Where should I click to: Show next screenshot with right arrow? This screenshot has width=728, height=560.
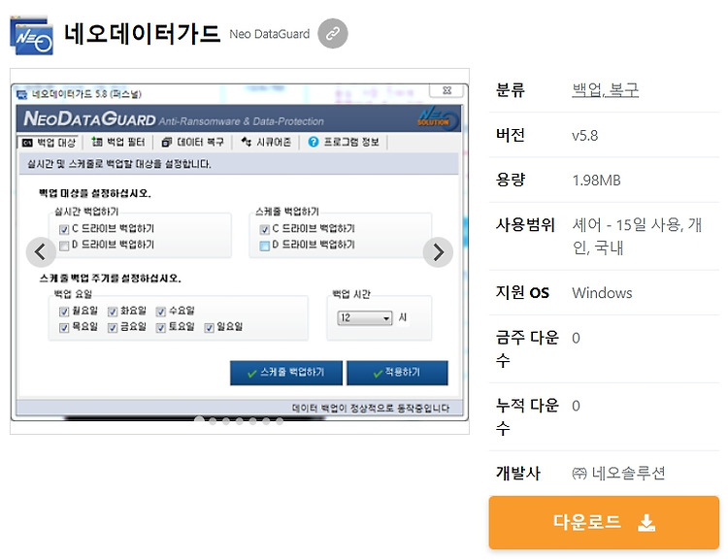[x=438, y=252]
